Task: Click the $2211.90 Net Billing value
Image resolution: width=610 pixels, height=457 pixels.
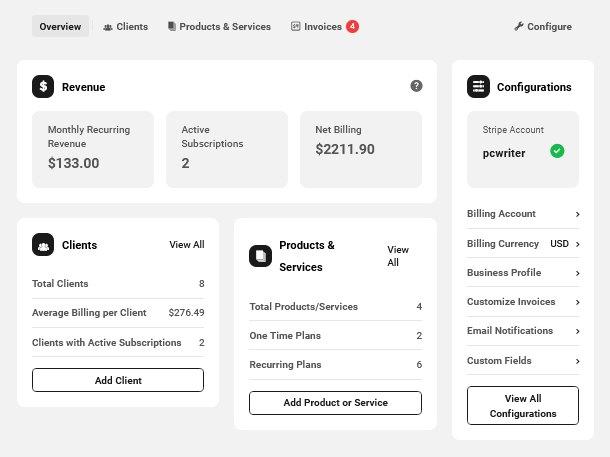Action: pyautogui.click(x=345, y=149)
